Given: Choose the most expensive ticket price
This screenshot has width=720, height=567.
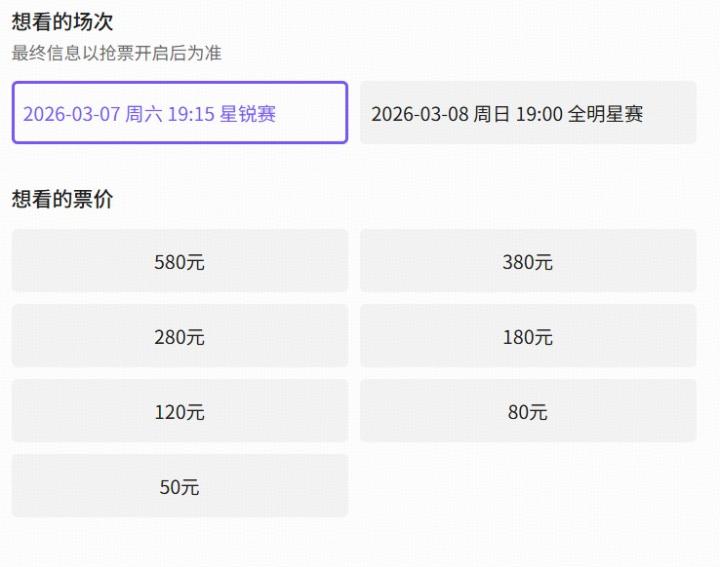Looking at the screenshot, I should 180,261.
